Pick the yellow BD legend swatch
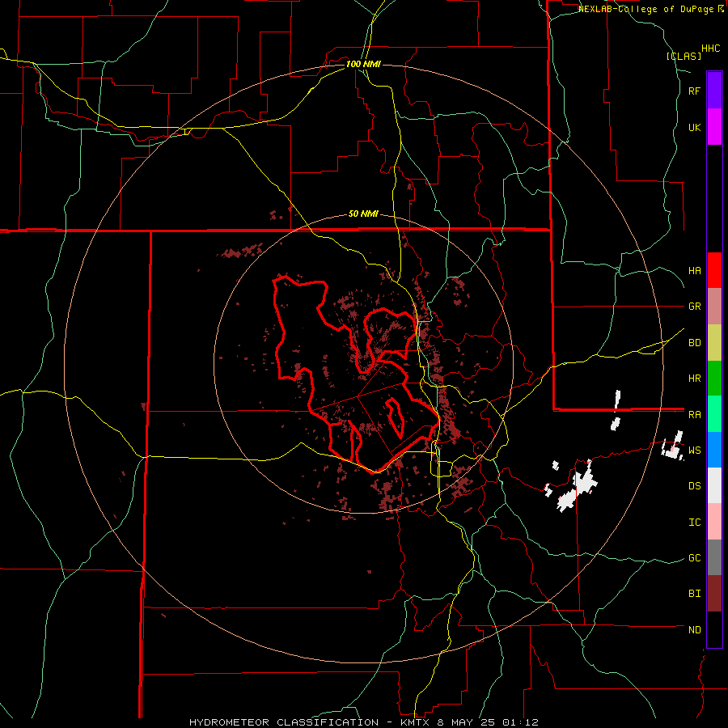728x728 pixels. (714, 343)
